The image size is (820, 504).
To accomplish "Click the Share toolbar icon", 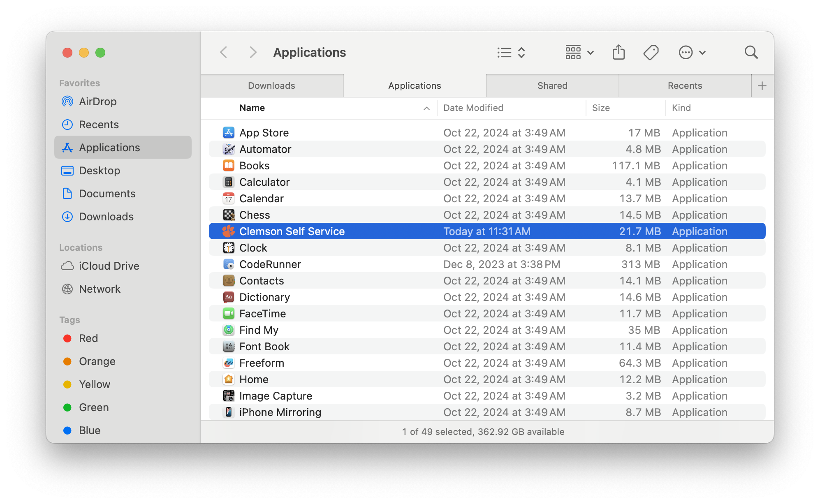I will (618, 52).
